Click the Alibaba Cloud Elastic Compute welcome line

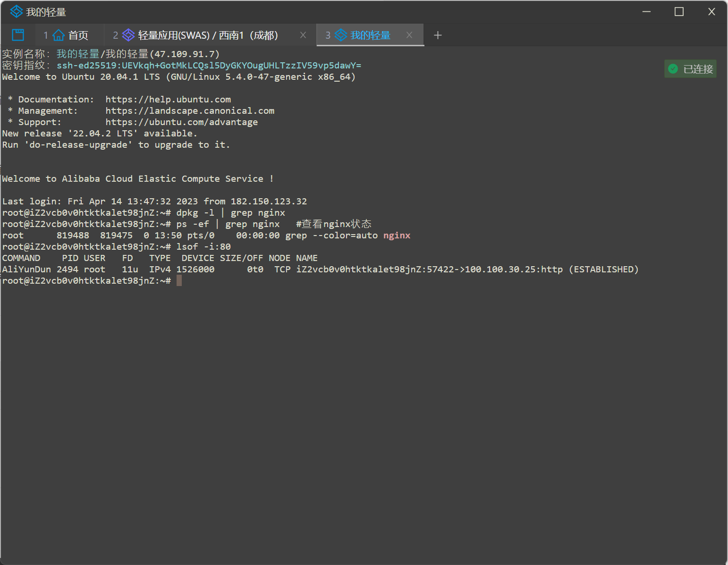(138, 178)
